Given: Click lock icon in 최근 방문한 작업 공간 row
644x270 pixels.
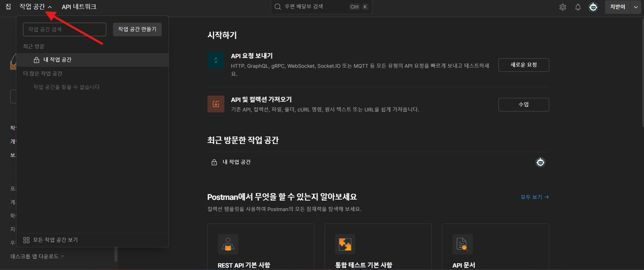Looking at the screenshot, I should click(214, 162).
